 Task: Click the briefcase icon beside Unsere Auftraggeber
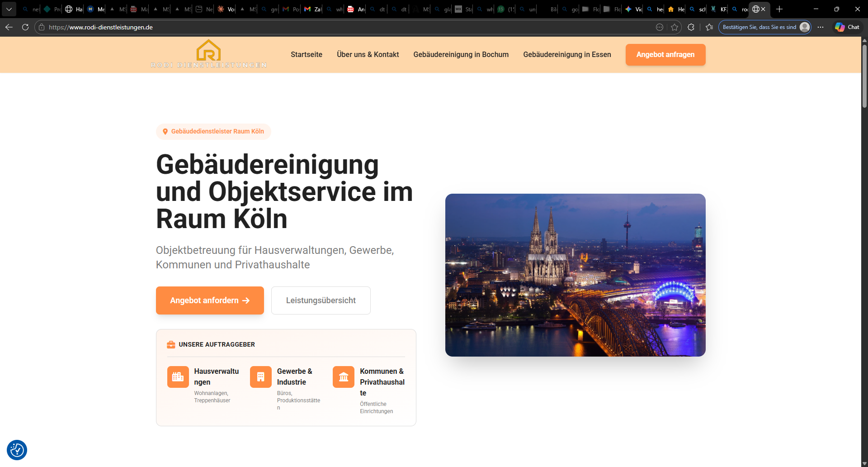pos(171,344)
